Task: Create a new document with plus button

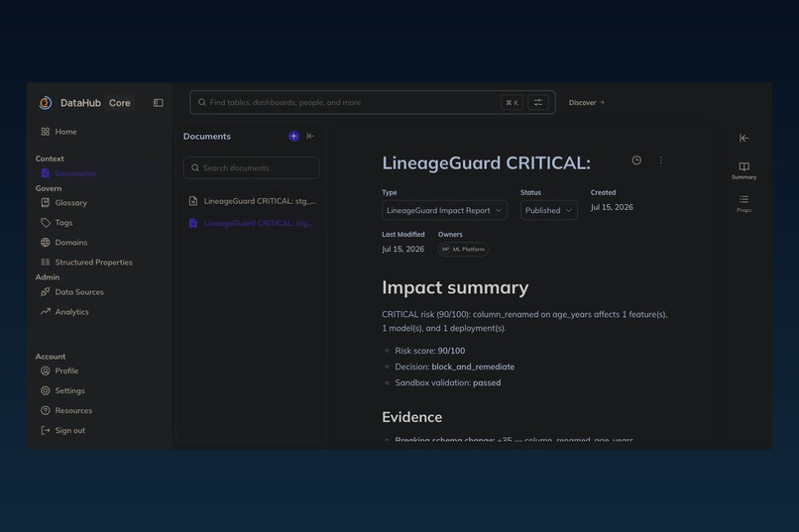Action: (x=293, y=136)
